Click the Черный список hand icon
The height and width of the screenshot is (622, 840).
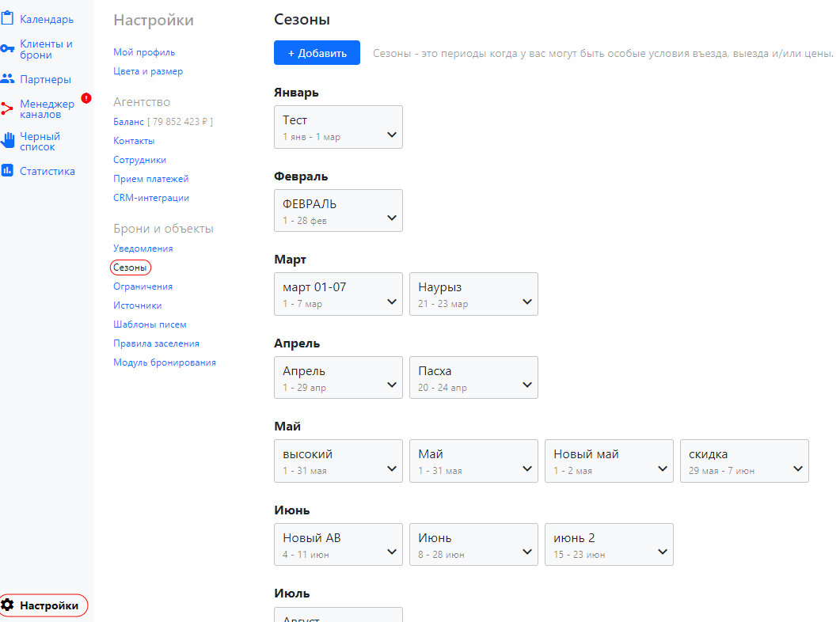point(7,142)
